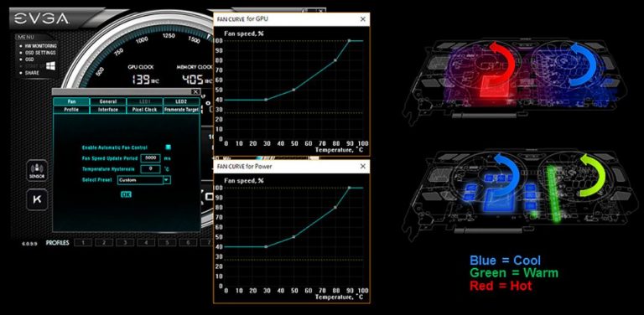Close the FAN CURVE for GPU window
Image resolution: width=644 pixels, height=315 pixels.
coord(362,19)
